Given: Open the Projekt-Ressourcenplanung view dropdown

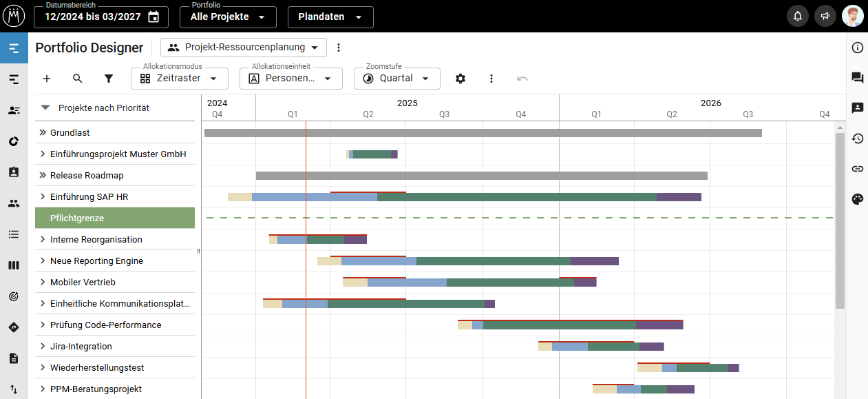Looking at the screenshot, I should pyautogui.click(x=244, y=48).
